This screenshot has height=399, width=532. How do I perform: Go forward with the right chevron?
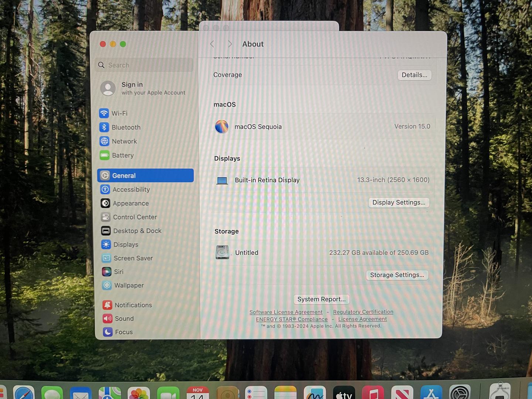click(x=230, y=44)
